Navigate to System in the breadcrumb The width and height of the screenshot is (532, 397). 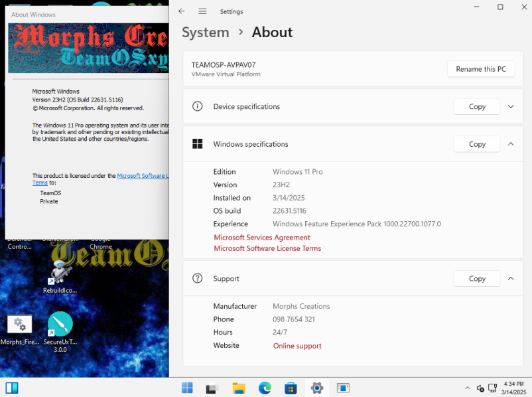click(206, 33)
